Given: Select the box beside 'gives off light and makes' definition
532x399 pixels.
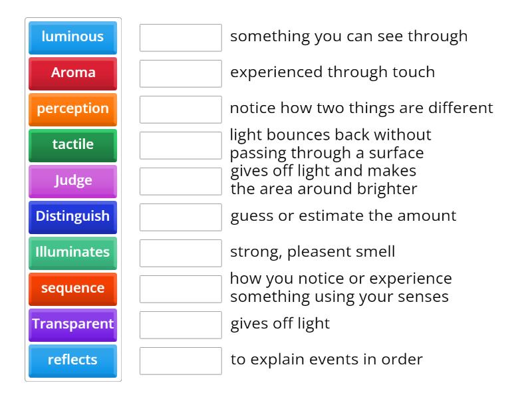Looking at the screenshot, I should [180, 180].
